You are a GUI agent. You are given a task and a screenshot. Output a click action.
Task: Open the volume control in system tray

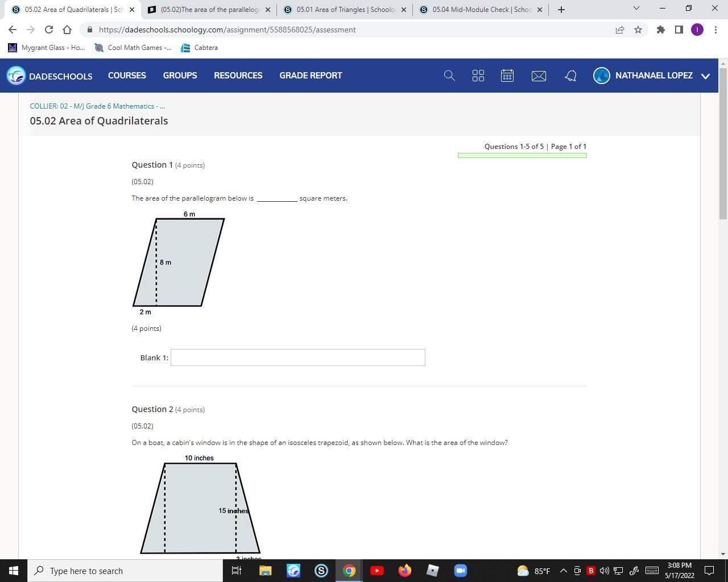tap(604, 571)
